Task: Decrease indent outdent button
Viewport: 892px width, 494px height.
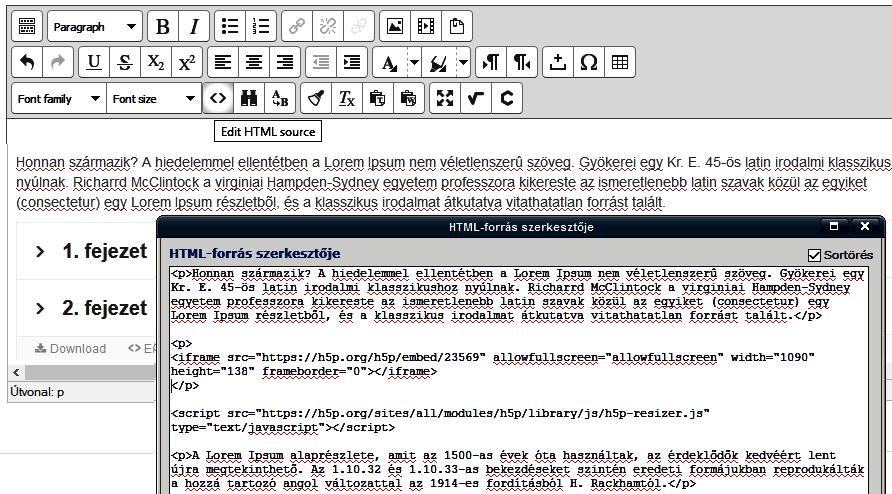Action: tap(321, 62)
